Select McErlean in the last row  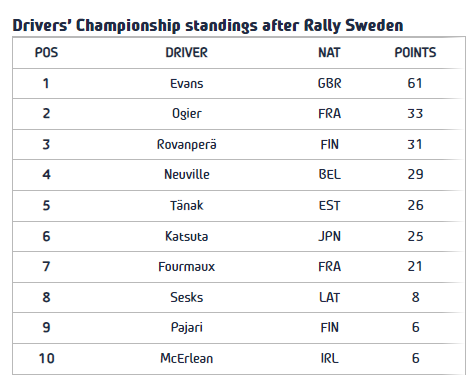[187, 358]
